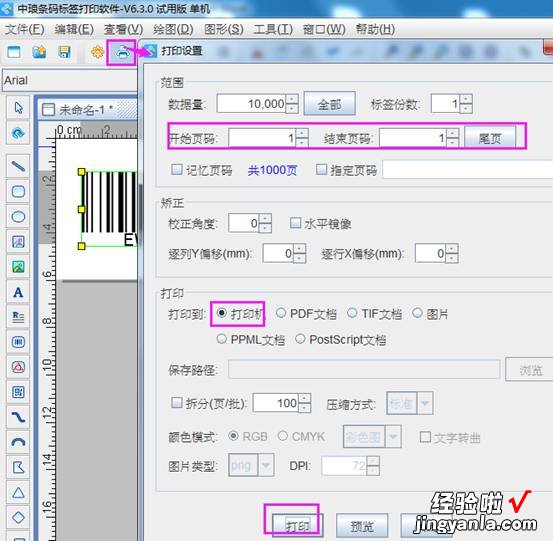Viewport: 553px width, 541px height.
Task: Click the 数据量 quantity spinner
Action: coord(292,104)
